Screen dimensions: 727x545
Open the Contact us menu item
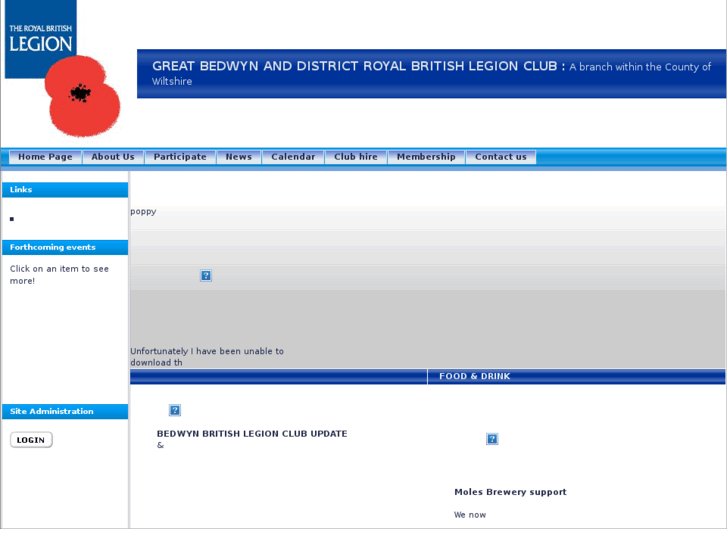point(501,157)
